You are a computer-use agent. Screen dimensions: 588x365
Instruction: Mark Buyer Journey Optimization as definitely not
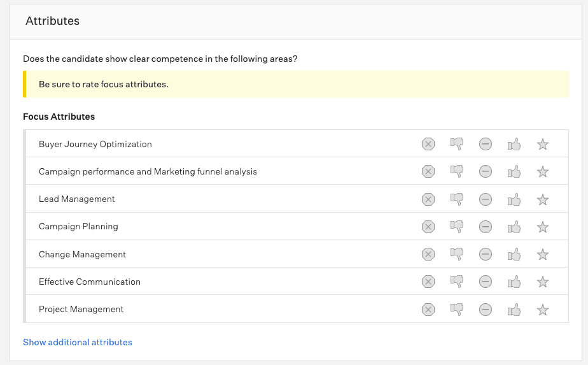point(428,145)
